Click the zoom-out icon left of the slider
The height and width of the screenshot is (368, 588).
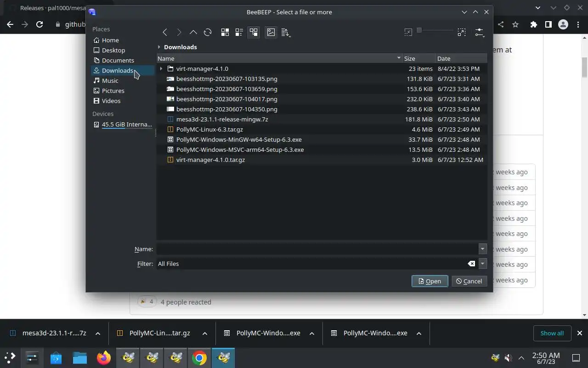408,32
